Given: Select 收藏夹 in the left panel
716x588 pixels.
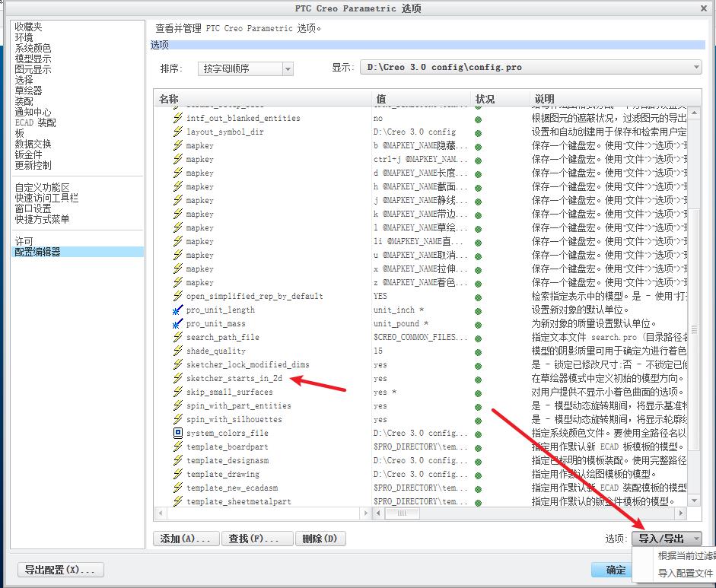Looking at the screenshot, I should click(x=28, y=27).
